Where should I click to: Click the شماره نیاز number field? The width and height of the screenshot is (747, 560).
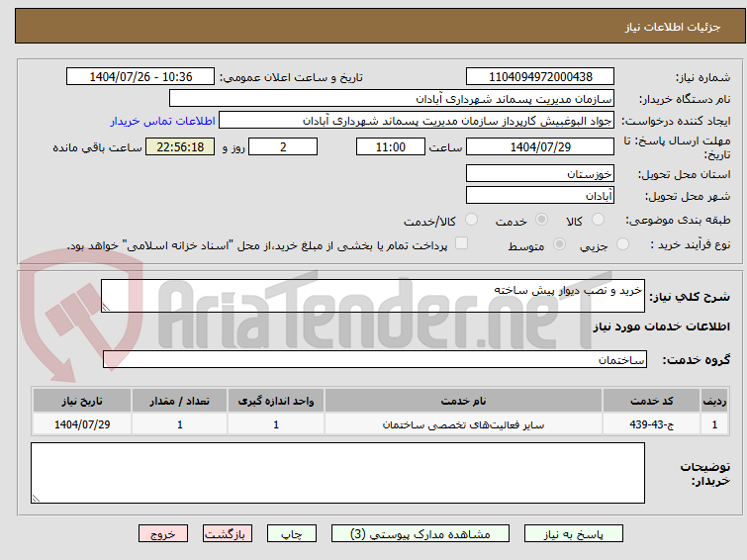[540, 76]
